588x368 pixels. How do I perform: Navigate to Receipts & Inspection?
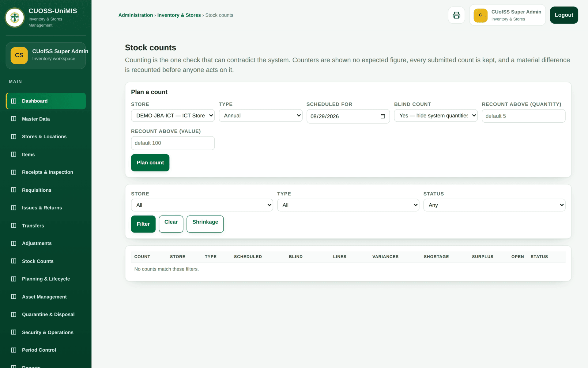(46, 172)
